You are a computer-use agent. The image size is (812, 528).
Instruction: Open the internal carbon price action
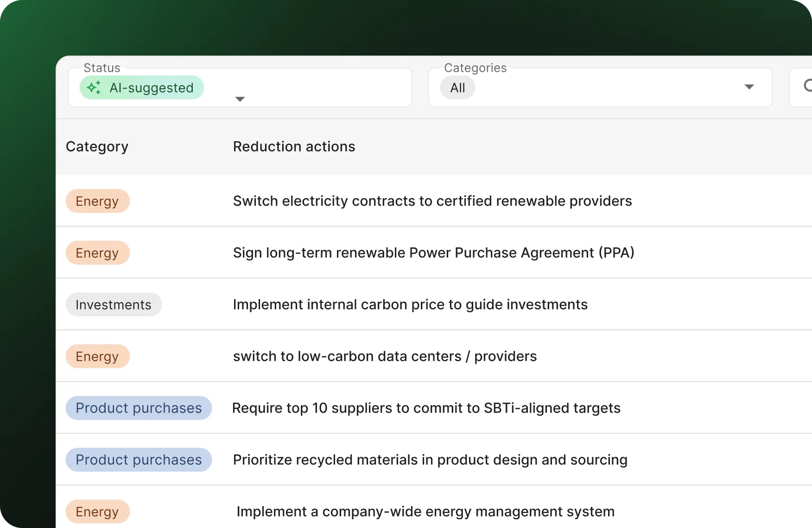click(410, 304)
